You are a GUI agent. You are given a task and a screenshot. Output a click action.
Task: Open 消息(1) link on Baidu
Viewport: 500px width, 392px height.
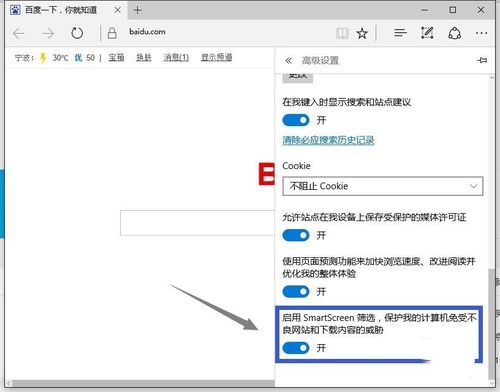tap(176, 58)
